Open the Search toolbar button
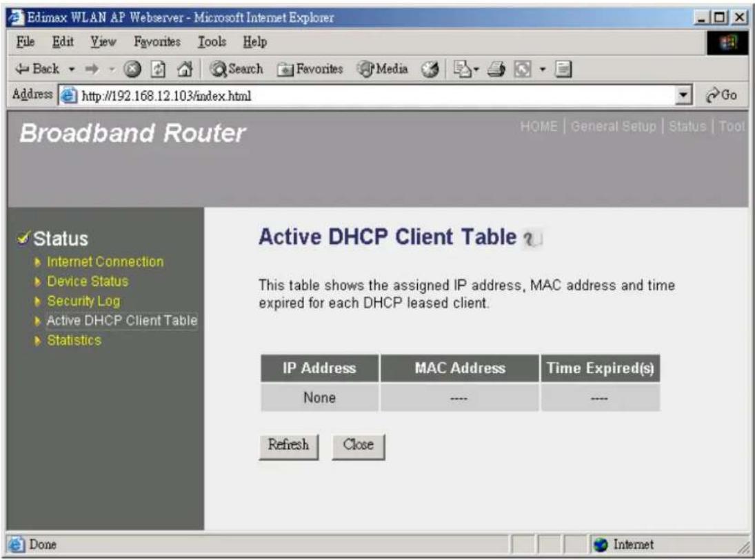 (x=236, y=70)
